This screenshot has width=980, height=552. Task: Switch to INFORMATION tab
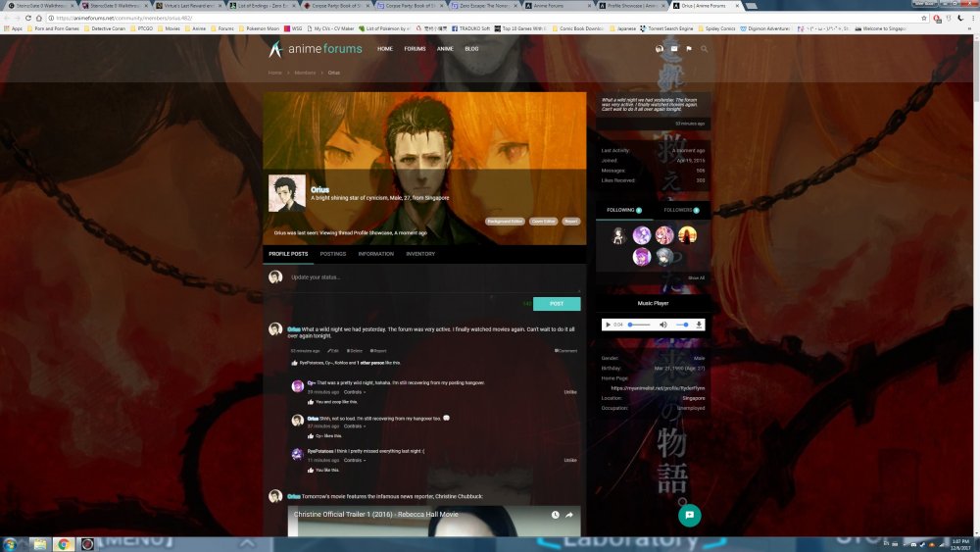point(375,254)
